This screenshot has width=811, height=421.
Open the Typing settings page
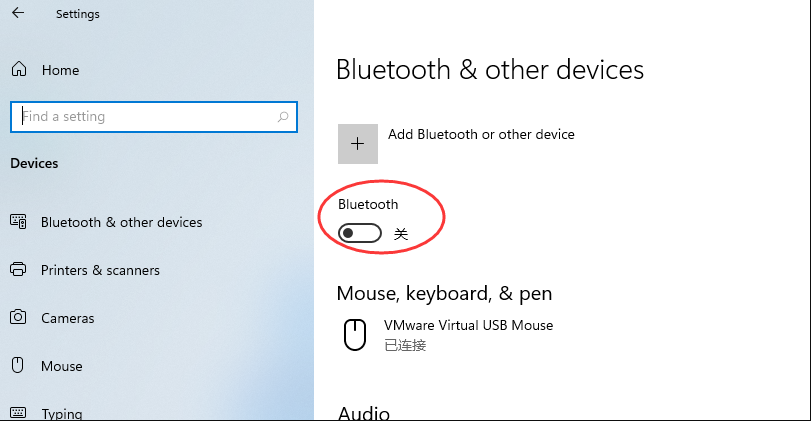pos(62,413)
